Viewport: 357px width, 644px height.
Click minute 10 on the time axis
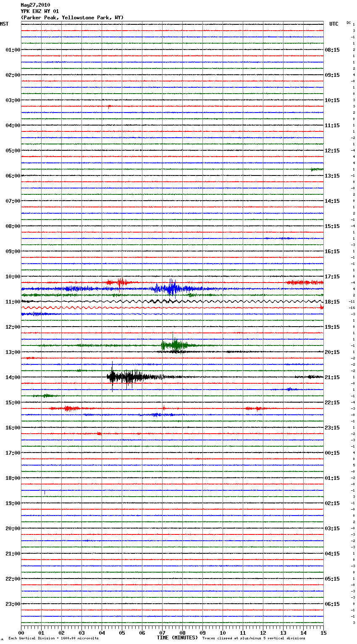[x=223, y=633]
